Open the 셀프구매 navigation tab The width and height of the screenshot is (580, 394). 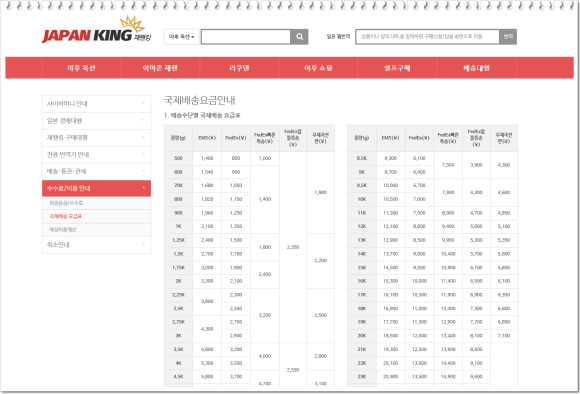point(397,68)
